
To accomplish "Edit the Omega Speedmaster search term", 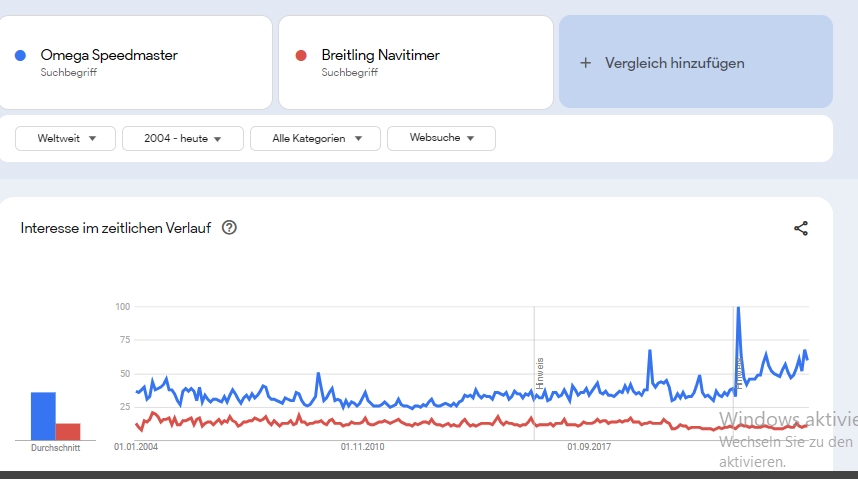I will click(109, 56).
